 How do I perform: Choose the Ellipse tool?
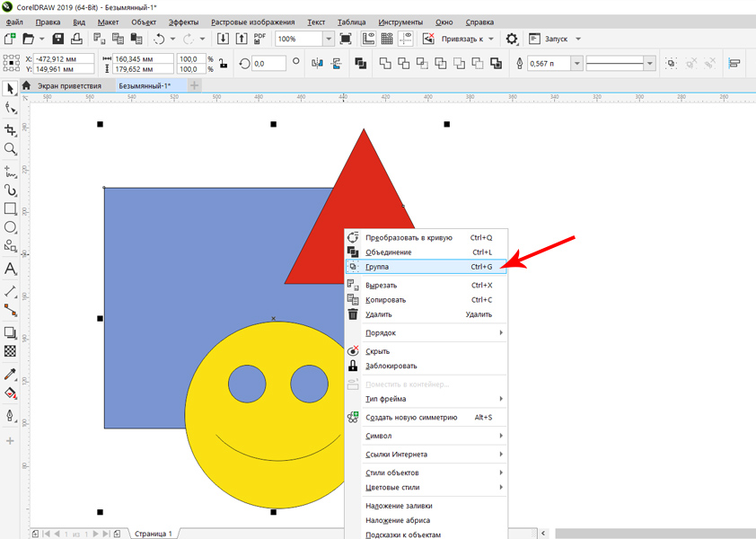(x=11, y=228)
